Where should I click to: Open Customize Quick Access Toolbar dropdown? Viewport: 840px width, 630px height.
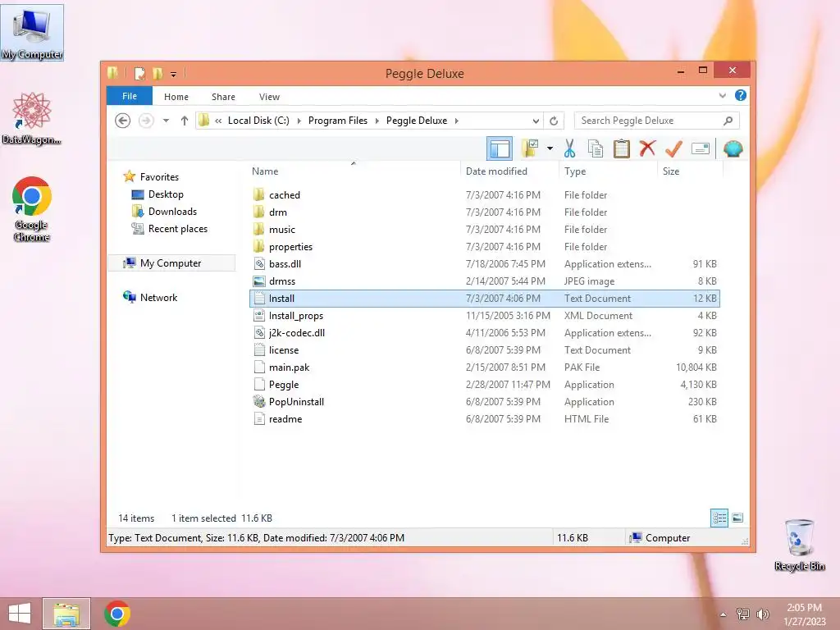coord(174,75)
